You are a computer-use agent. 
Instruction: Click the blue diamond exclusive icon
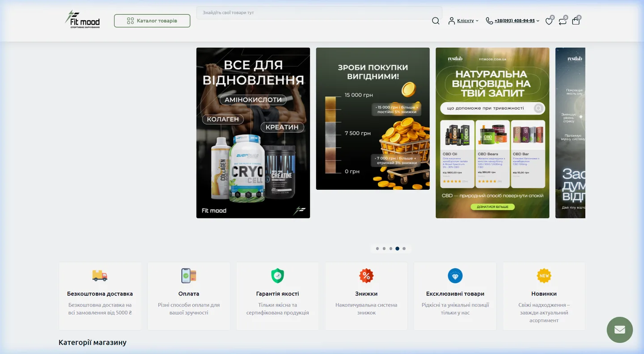click(x=455, y=276)
